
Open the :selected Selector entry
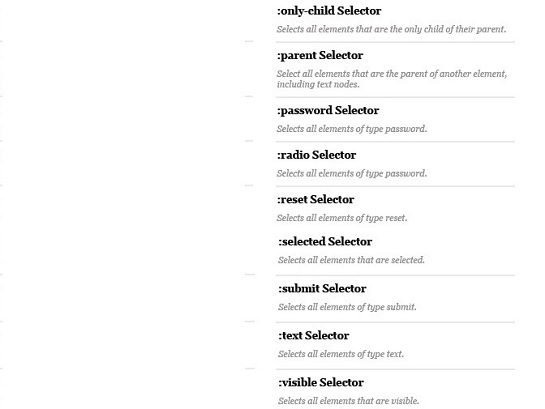tap(325, 242)
